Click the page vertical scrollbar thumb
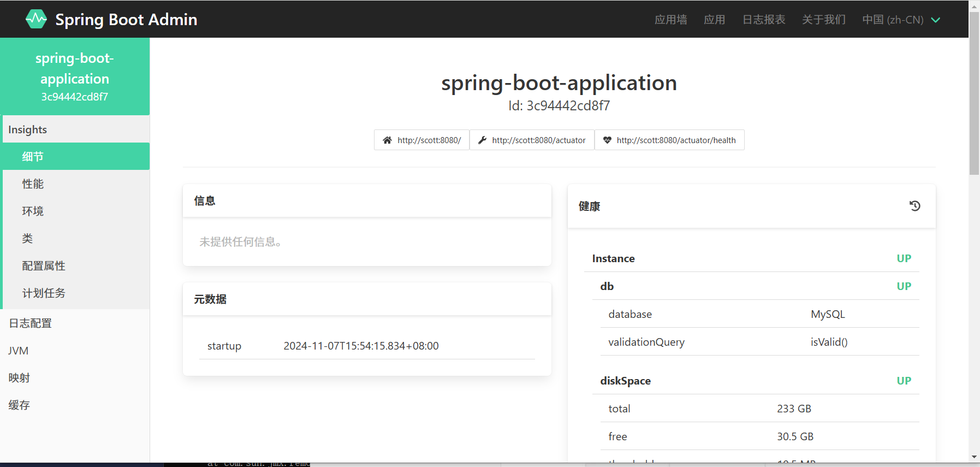This screenshot has width=980, height=467. point(975,93)
